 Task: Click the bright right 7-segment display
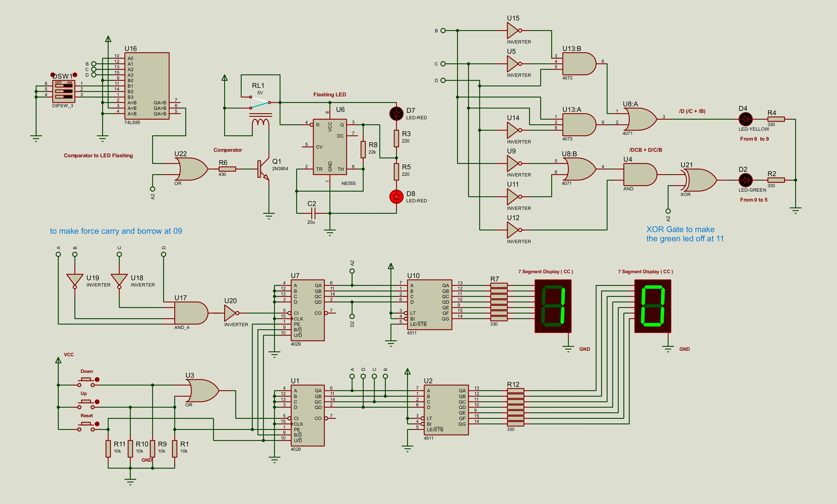pyautogui.click(x=653, y=306)
